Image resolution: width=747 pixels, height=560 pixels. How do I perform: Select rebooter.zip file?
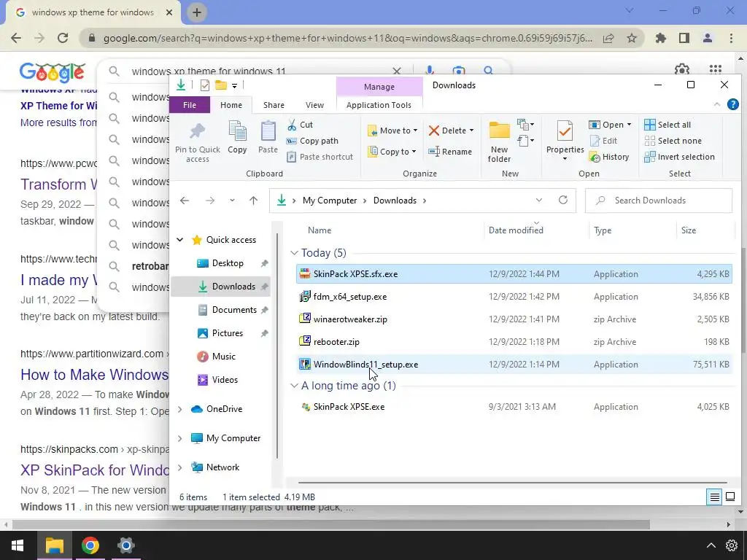pyautogui.click(x=514, y=342)
